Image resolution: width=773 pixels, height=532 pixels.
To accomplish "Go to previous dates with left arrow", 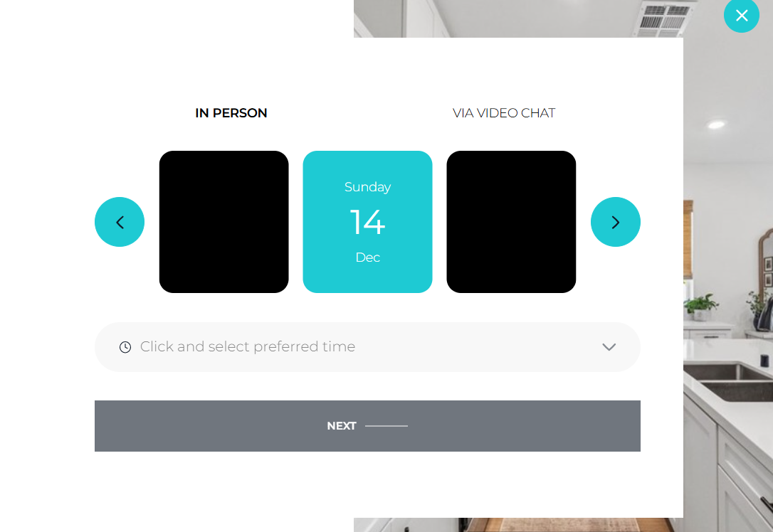I will 120,222.
